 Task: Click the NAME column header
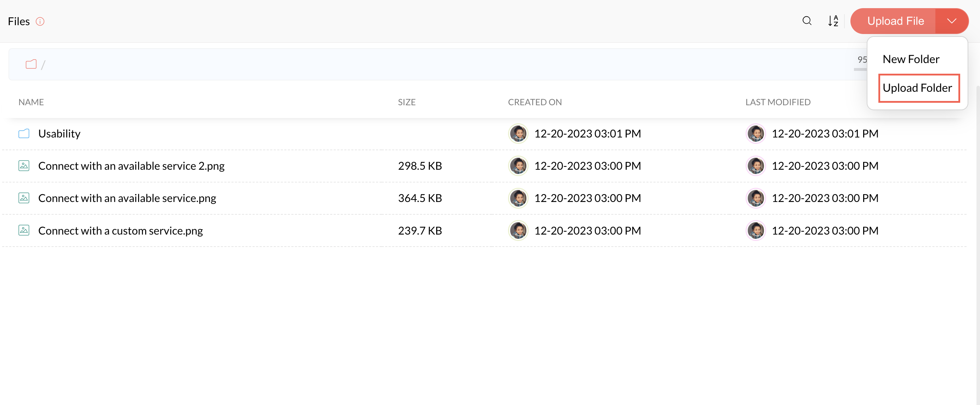coord(31,102)
